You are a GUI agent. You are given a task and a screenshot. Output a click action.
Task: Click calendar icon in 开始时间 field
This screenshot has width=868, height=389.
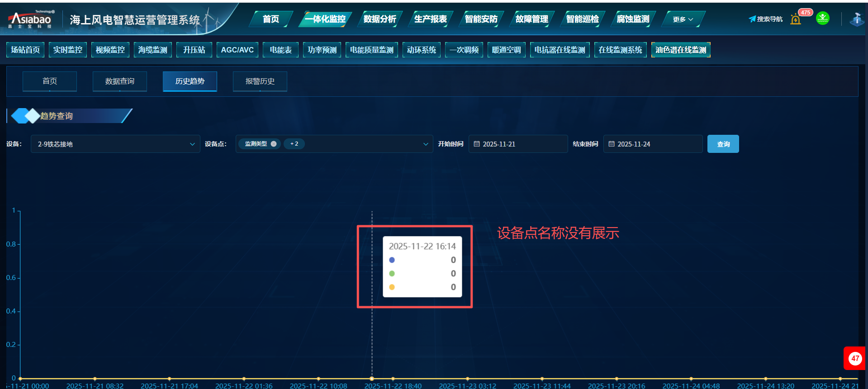coord(476,144)
